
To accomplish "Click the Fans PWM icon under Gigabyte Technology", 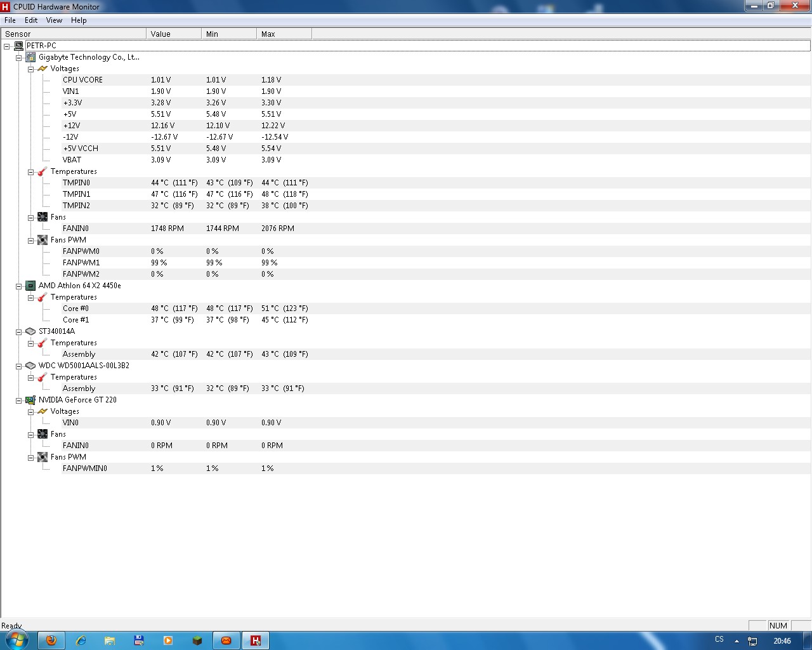I will click(43, 240).
